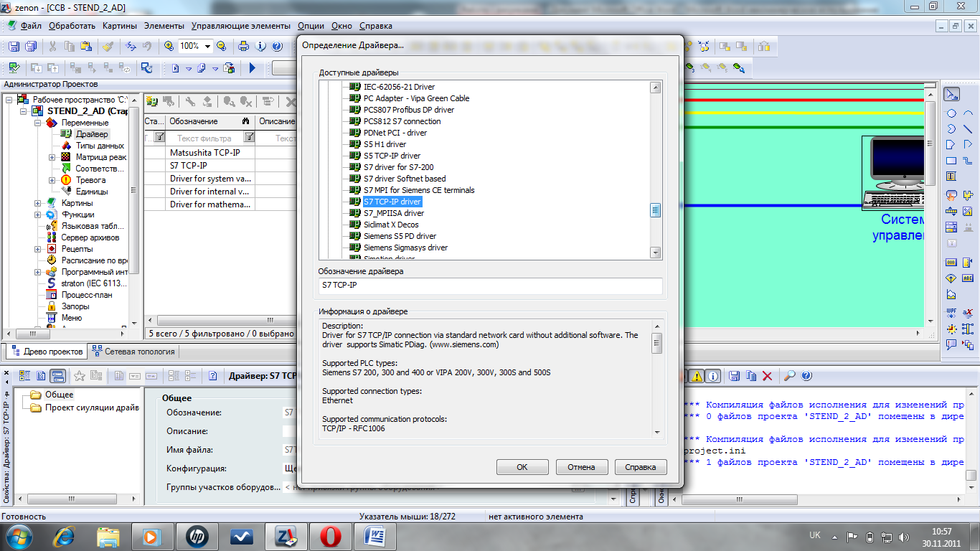Screen dimensions: 980x551
Task: Open the Файл menu
Action: (31, 26)
